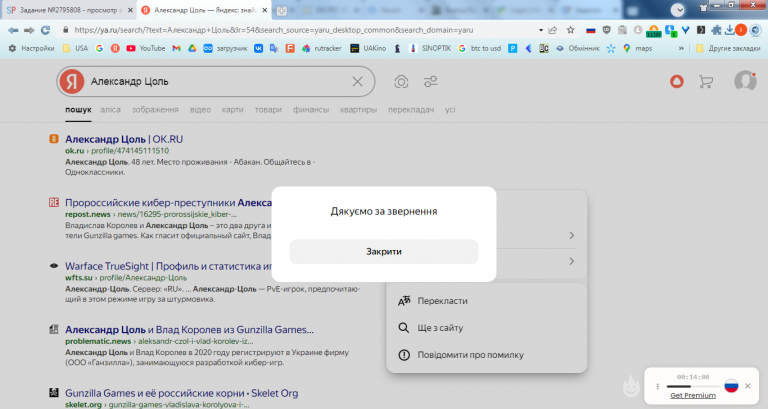Open the rutracker bookmark
The height and width of the screenshot is (409, 768).
click(x=321, y=48)
